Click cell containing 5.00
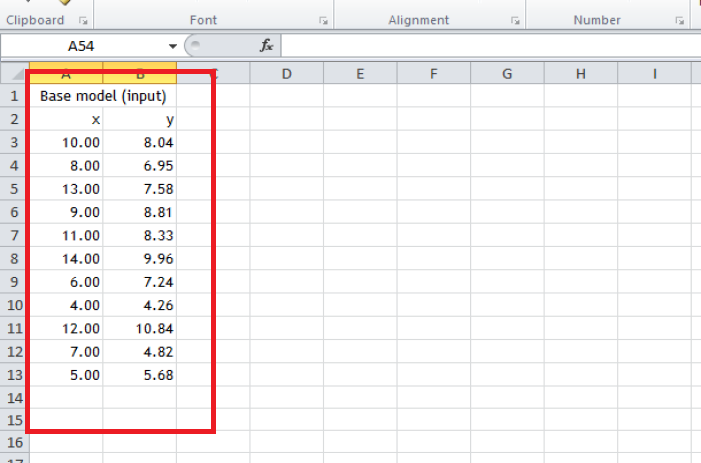This screenshot has height=463, width=701. (x=66, y=375)
